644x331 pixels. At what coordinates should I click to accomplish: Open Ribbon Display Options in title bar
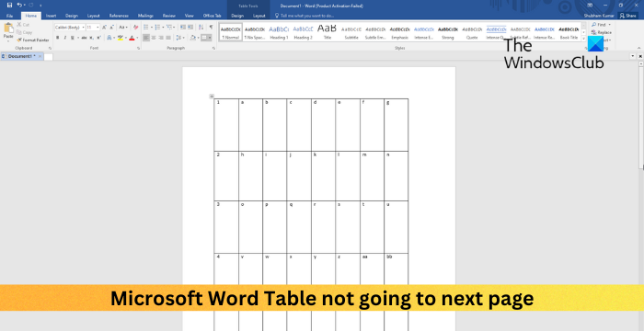coord(590,6)
